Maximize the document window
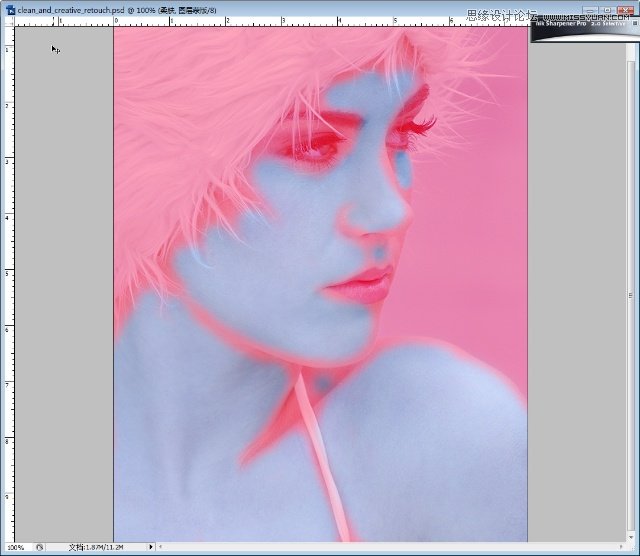640x556 pixels. point(607,10)
